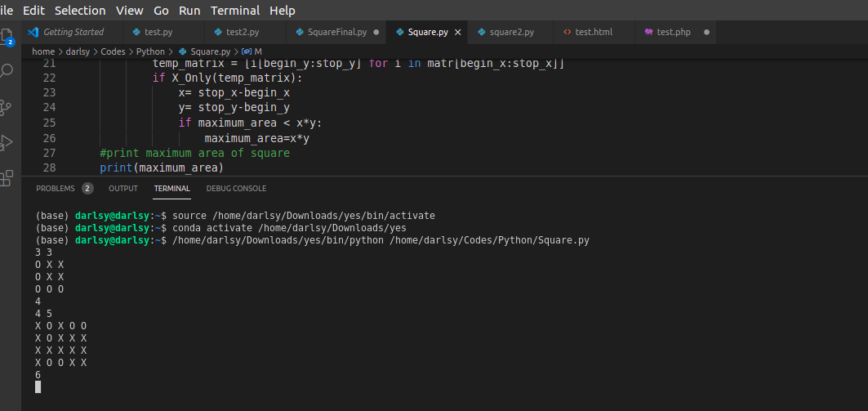Image resolution: width=868 pixels, height=411 pixels.
Task: Select the test2.py editor tab
Action: pyautogui.click(x=242, y=32)
